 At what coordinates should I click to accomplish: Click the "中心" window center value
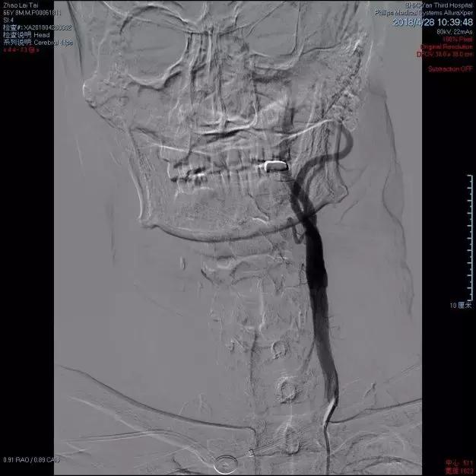coord(459,463)
